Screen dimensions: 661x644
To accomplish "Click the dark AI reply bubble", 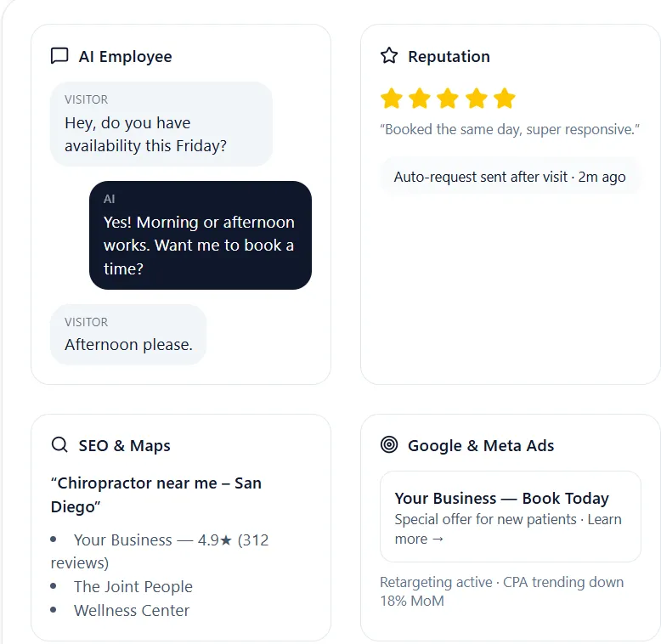I will (200, 235).
